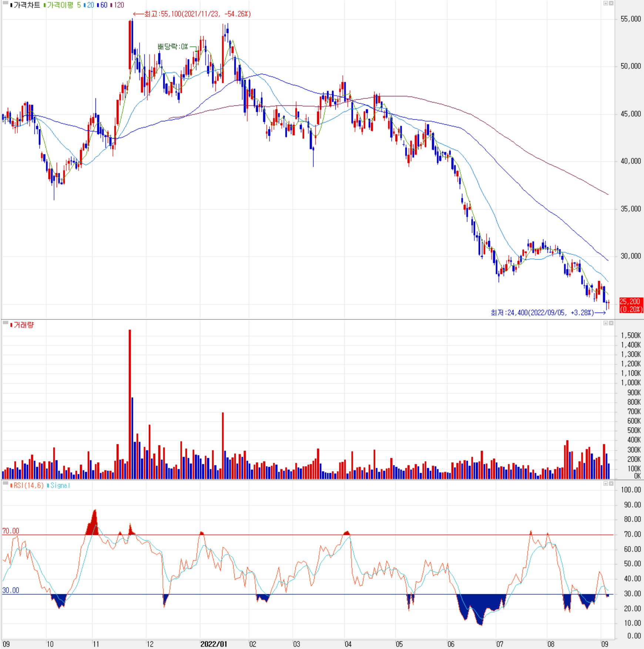Click the 100.00 RSI axis label

(x=631, y=490)
